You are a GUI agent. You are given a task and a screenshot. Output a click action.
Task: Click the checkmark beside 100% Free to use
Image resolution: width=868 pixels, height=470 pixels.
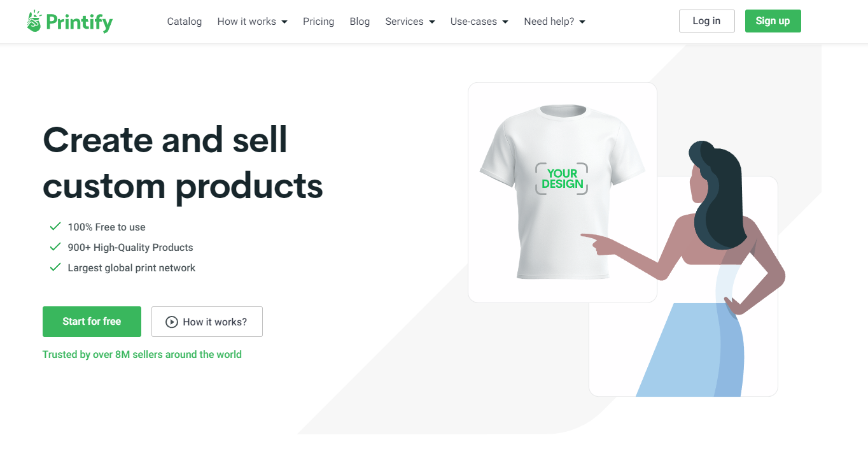pos(55,227)
